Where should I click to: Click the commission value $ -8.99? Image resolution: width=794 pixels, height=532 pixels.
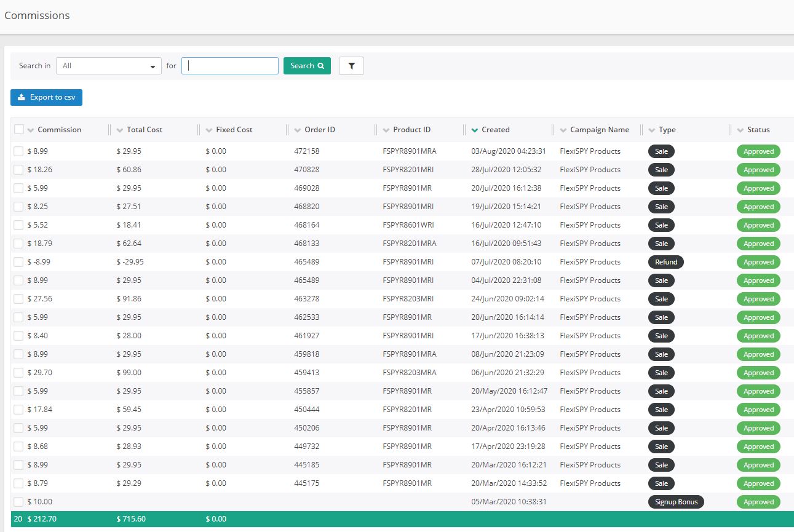pyautogui.click(x=39, y=262)
